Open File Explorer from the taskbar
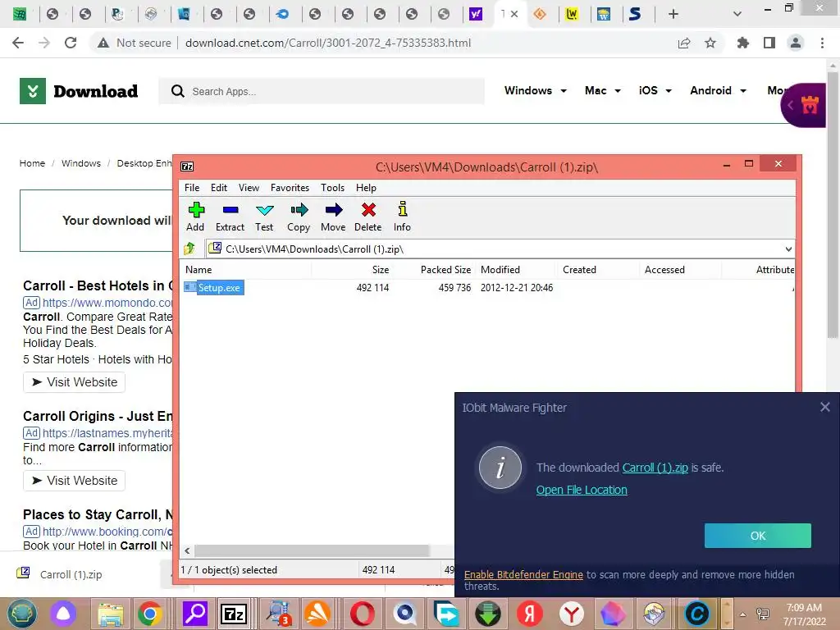This screenshot has height=630, width=840. (111, 614)
